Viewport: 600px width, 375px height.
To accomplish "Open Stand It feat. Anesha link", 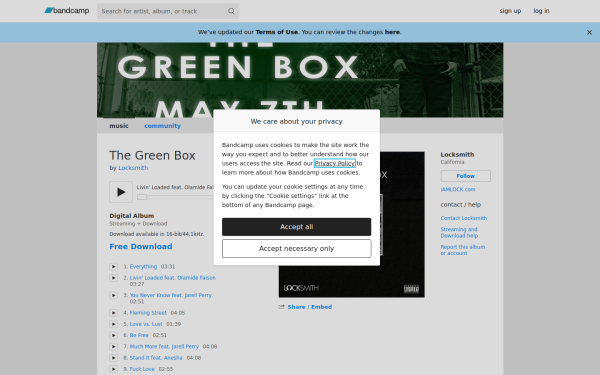I will 156,358.
